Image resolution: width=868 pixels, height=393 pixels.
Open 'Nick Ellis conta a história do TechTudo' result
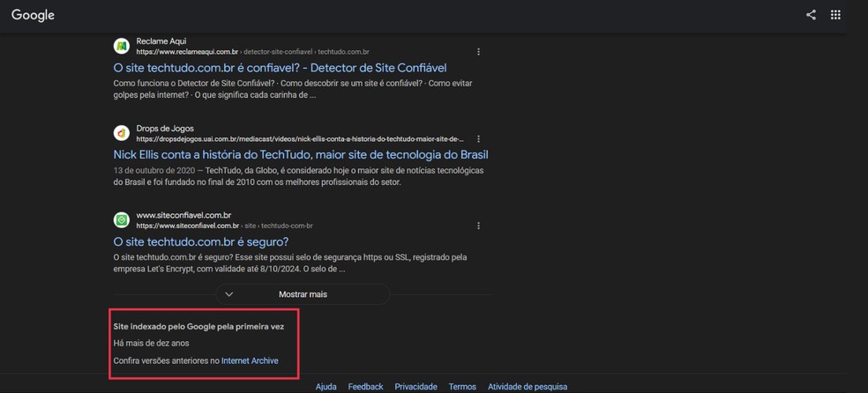coord(301,154)
